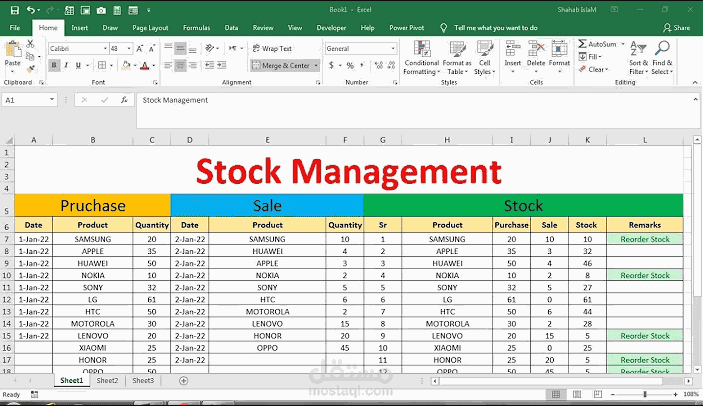Click the Insert Function fx icon
The width and height of the screenshot is (703, 406).
point(124,100)
